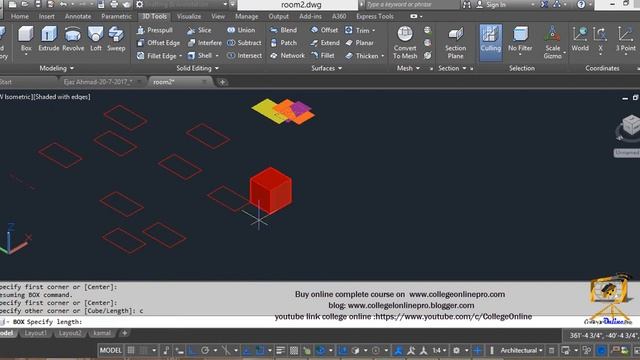Choose the surface Offset tool
Viewport: 640px width, 360px height.
[x=324, y=30]
